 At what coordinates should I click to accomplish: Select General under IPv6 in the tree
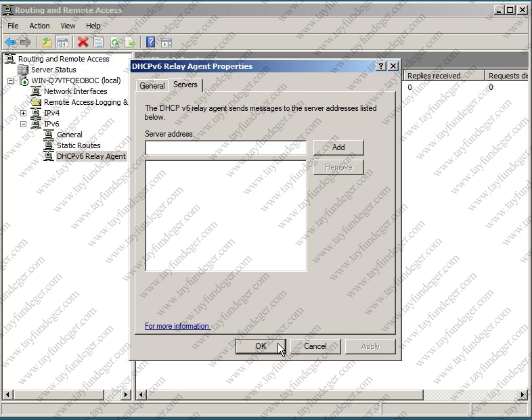click(70, 135)
